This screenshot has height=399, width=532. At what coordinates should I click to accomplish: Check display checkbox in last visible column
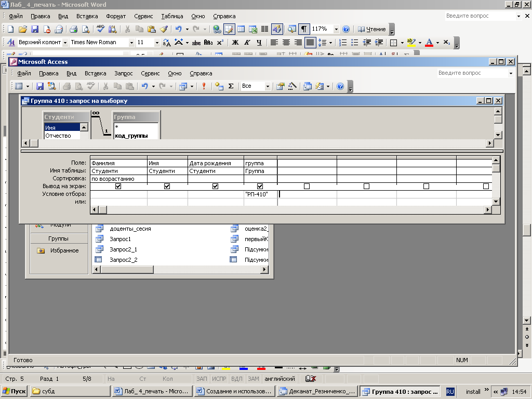pyautogui.click(x=486, y=187)
